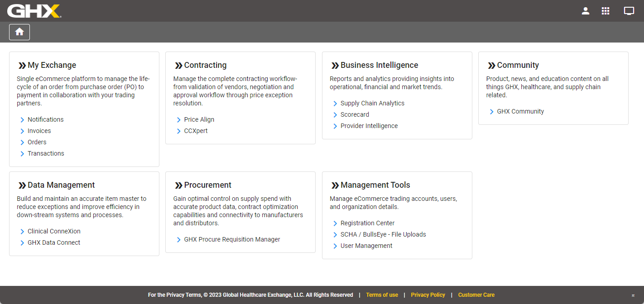Open the Notifications link

tap(45, 119)
